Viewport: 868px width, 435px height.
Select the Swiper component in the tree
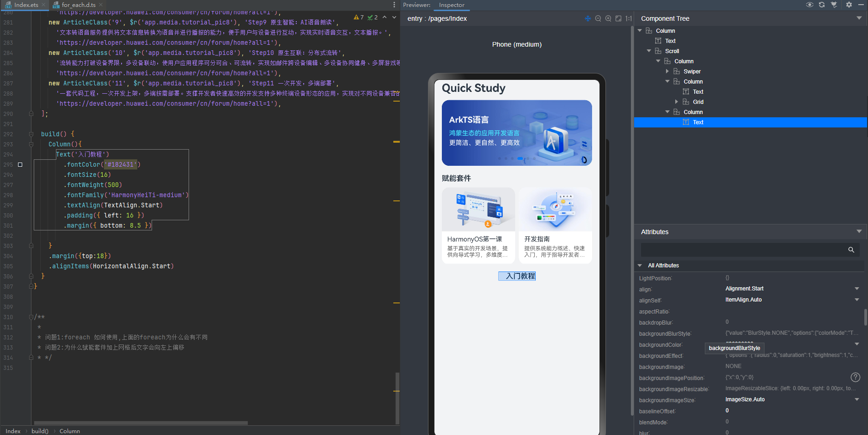pyautogui.click(x=692, y=71)
